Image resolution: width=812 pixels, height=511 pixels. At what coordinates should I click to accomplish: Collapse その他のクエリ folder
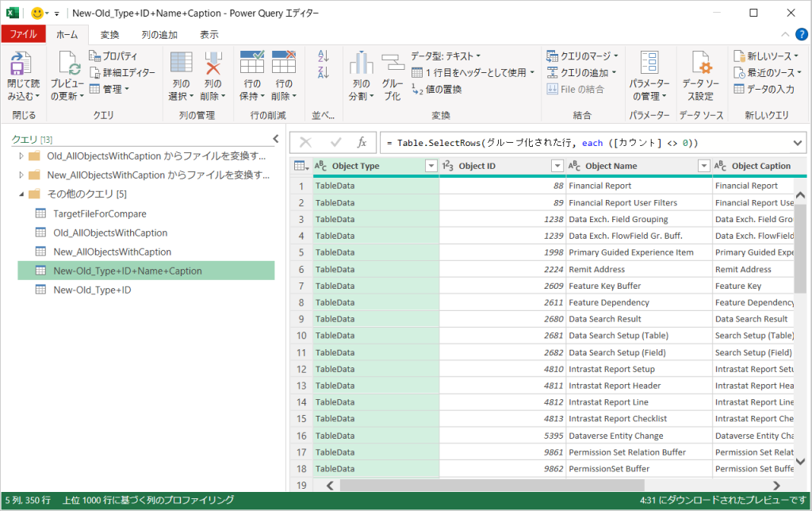click(x=21, y=194)
